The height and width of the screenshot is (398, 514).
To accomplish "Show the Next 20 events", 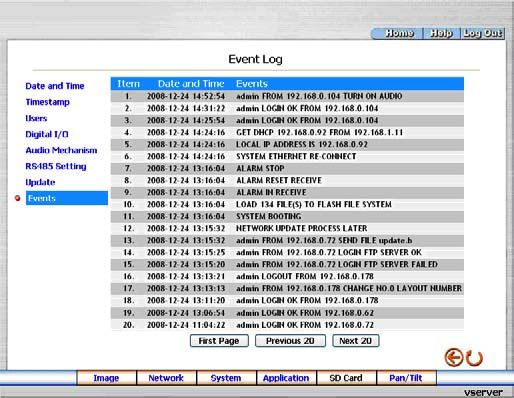I will pos(355,341).
